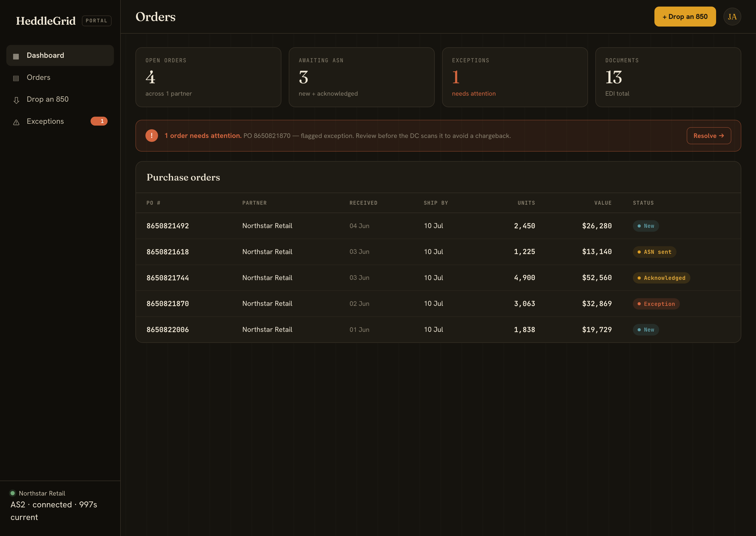Click the Acknowledged status pill
The image size is (756, 536).
[x=661, y=278]
